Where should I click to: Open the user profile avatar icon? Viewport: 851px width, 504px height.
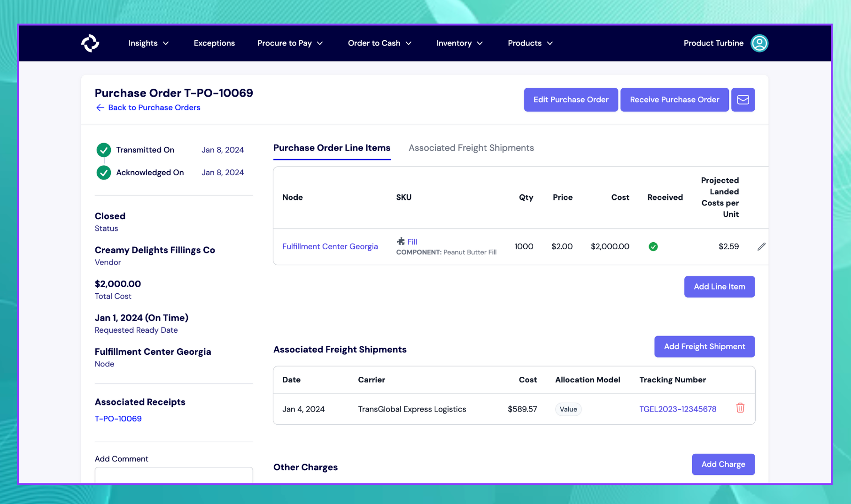(x=759, y=43)
